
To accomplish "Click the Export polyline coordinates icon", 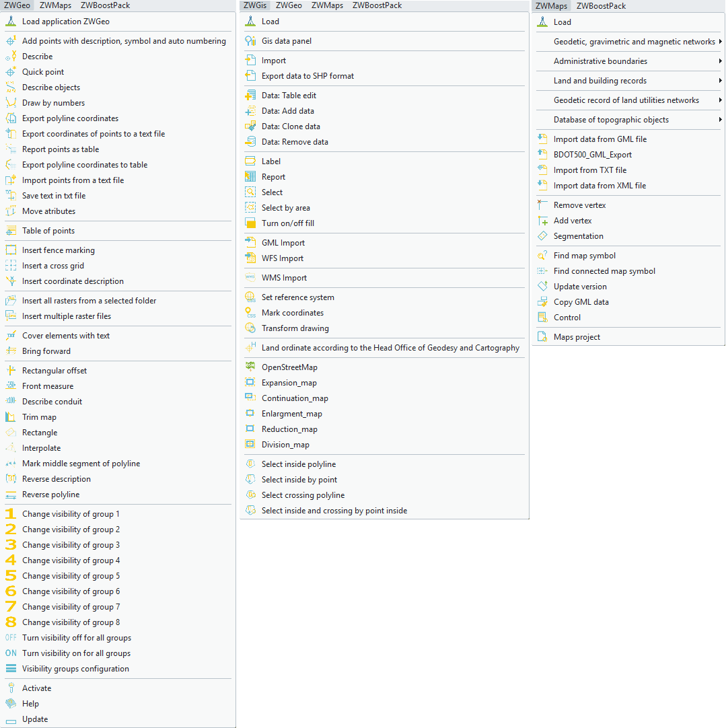I will click(x=11, y=118).
